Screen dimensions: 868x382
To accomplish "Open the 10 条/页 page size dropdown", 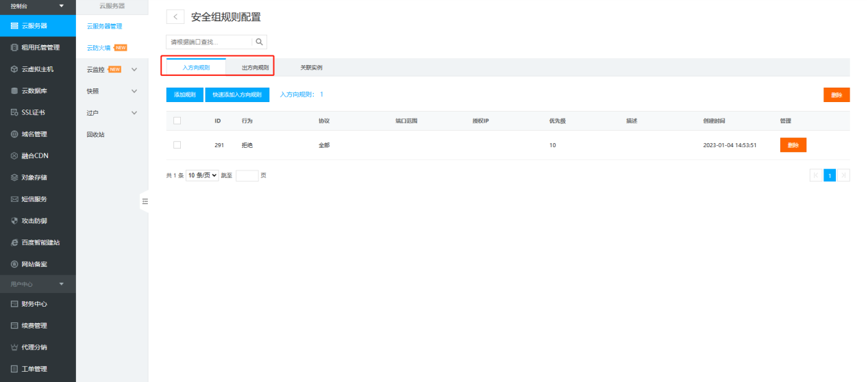I will [x=202, y=175].
